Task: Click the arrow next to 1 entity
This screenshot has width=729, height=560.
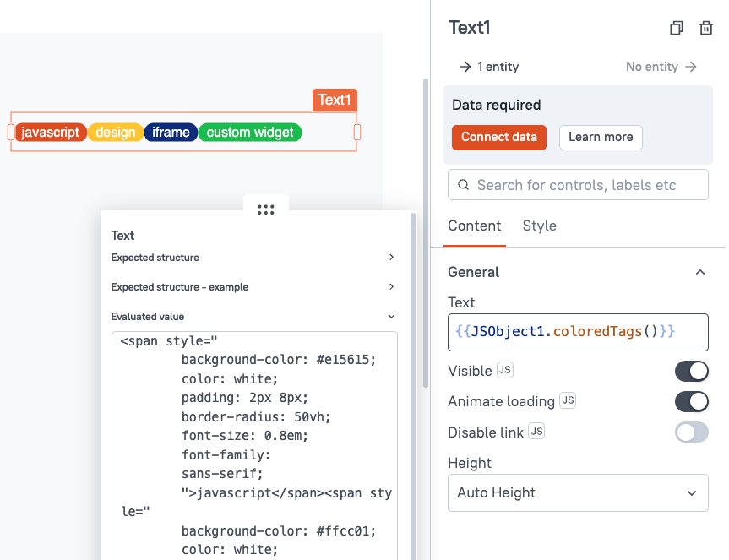Action: tap(465, 67)
